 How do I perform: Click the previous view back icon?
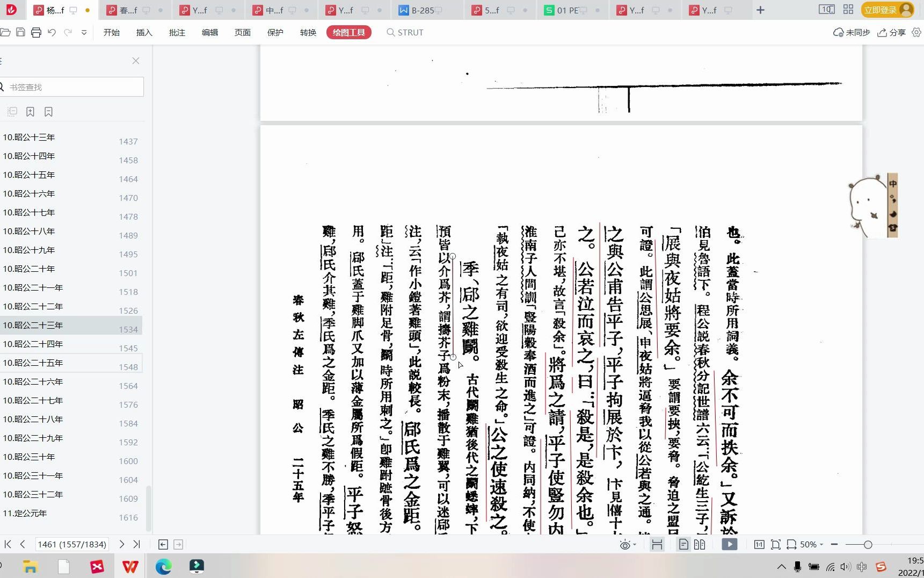click(163, 544)
